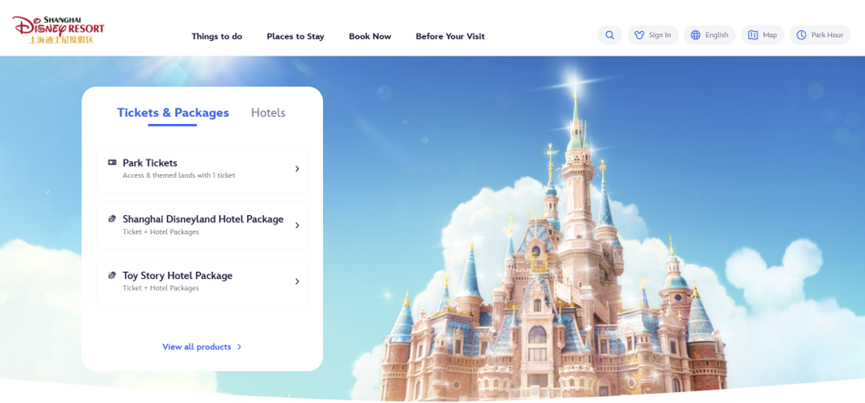Click the map icon in Map button
The width and height of the screenshot is (865, 403).
point(753,35)
